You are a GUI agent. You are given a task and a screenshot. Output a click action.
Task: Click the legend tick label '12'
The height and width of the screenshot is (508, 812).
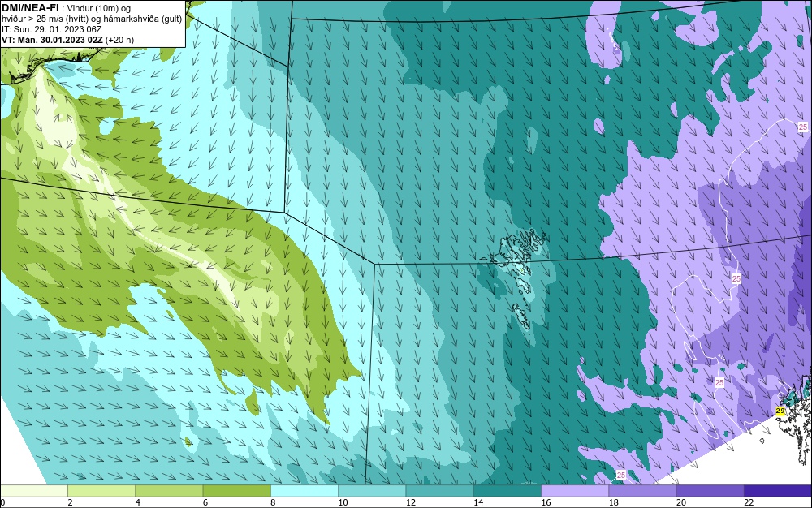(x=411, y=502)
